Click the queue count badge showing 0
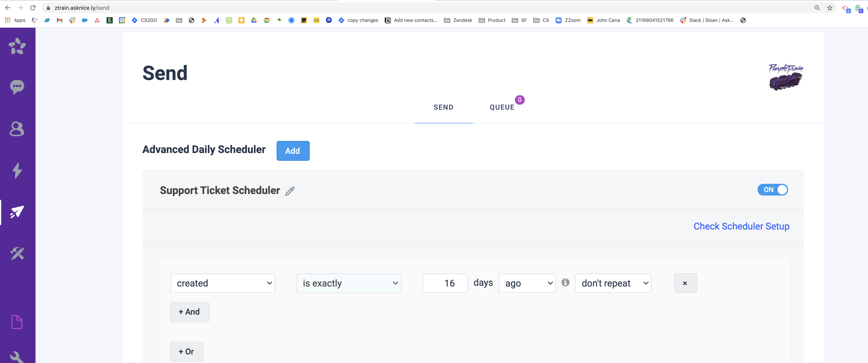The height and width of the screenshot is (363, 868). click(520, 100)
